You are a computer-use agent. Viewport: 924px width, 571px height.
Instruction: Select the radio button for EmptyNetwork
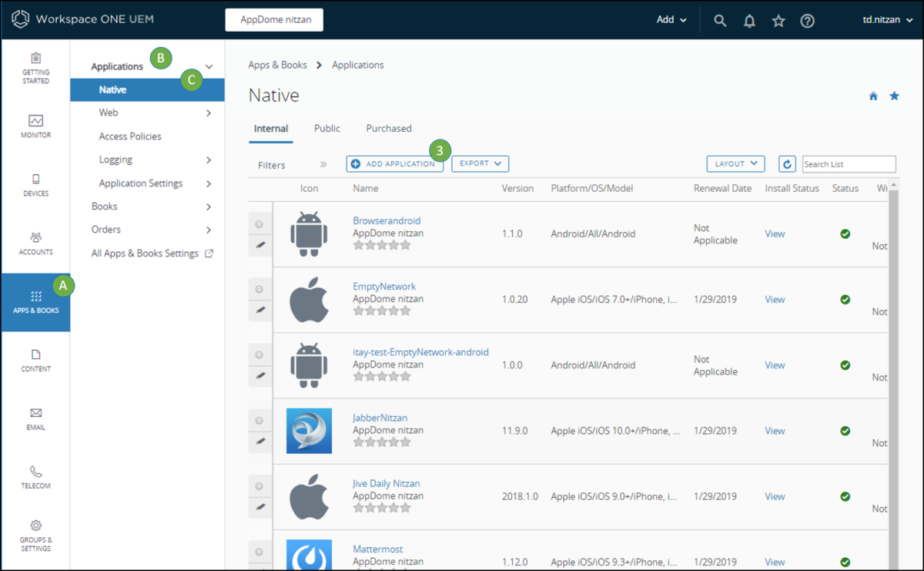pos(259,289)
